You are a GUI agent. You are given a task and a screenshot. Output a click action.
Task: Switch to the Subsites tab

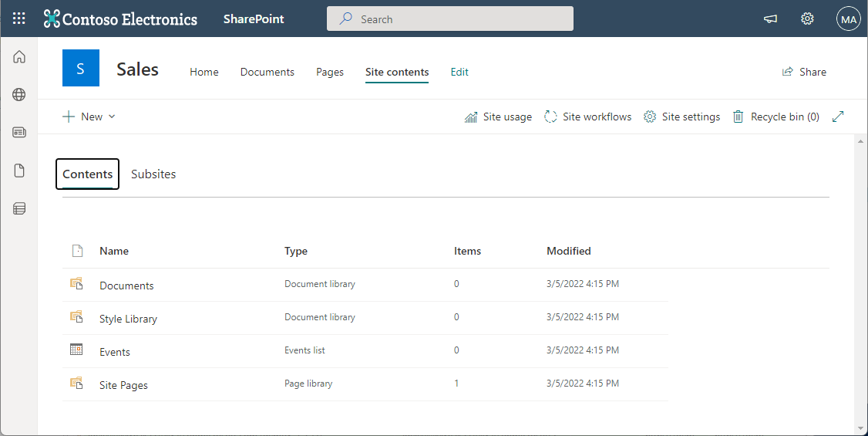(153, 174)
